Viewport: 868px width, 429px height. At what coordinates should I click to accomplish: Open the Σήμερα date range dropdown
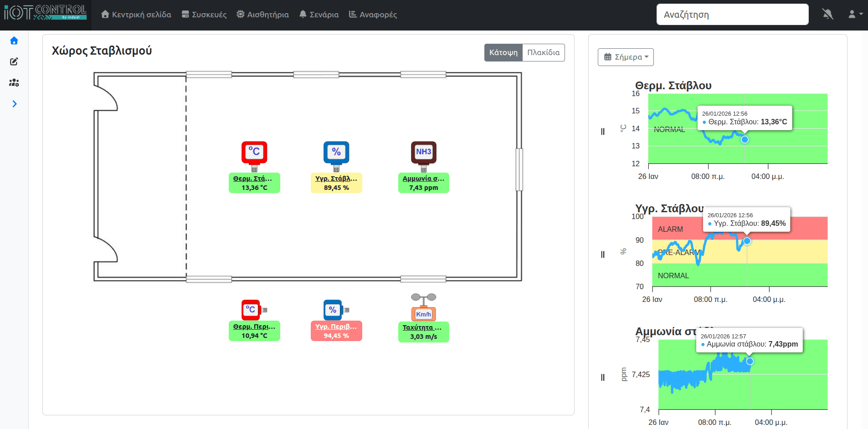point(626,57)
